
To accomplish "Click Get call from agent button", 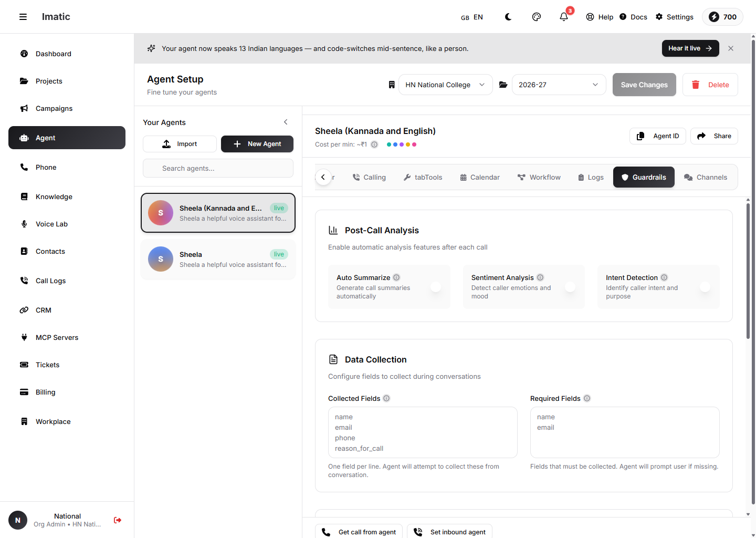I will (359, 532).
